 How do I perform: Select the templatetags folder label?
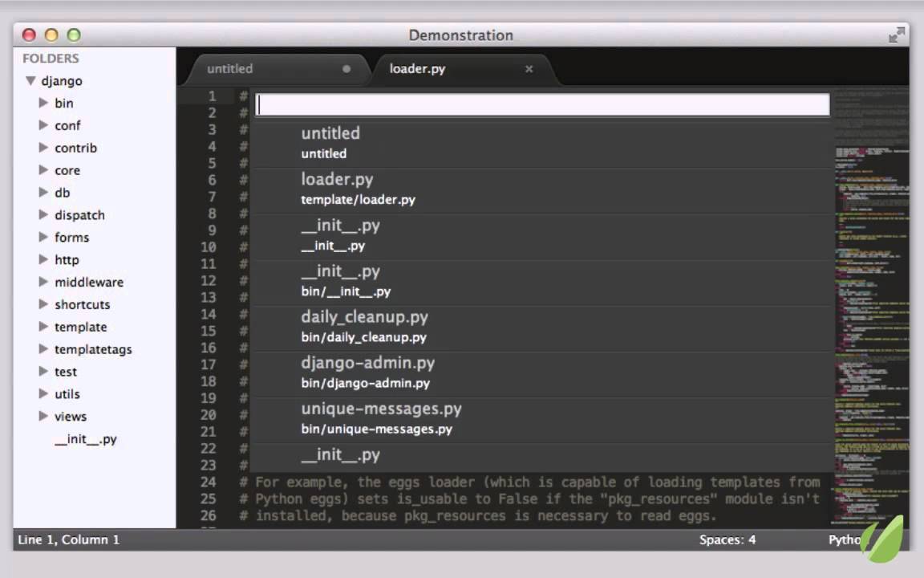click(x=93, y=350)
